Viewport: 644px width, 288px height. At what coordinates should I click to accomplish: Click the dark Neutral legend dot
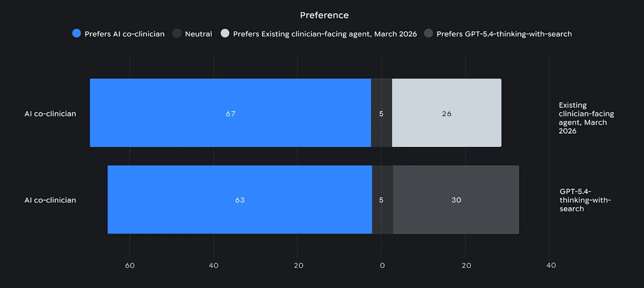(x=177, y=34)
